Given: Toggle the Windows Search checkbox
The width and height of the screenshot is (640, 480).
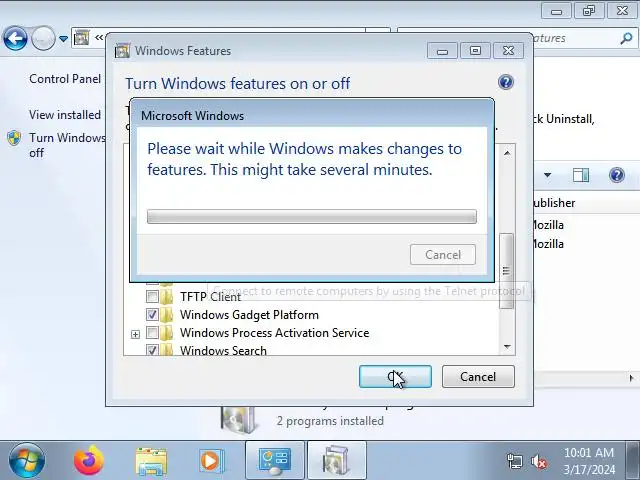Looking at the screenshot, I should (152, 350).
